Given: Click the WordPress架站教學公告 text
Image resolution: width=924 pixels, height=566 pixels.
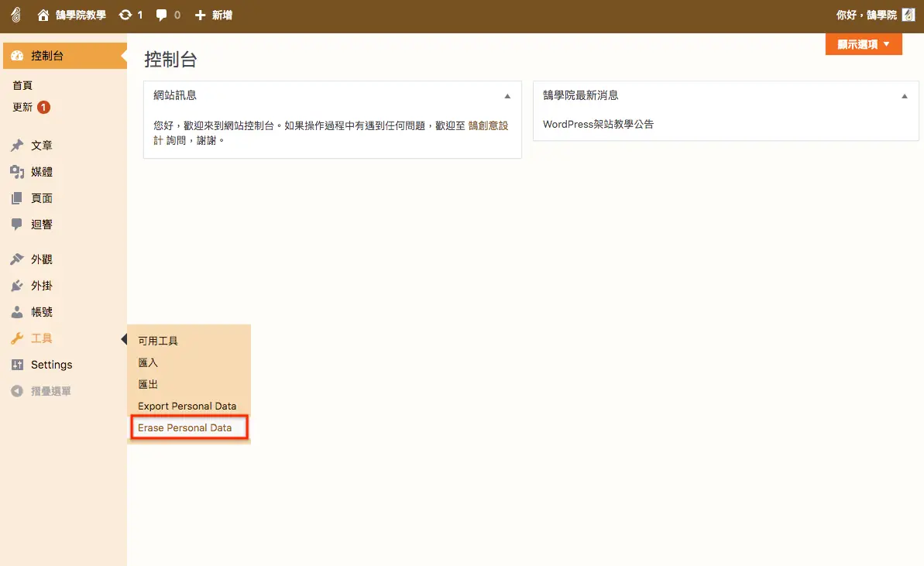Looking at the screenshot, I should 598,125.
